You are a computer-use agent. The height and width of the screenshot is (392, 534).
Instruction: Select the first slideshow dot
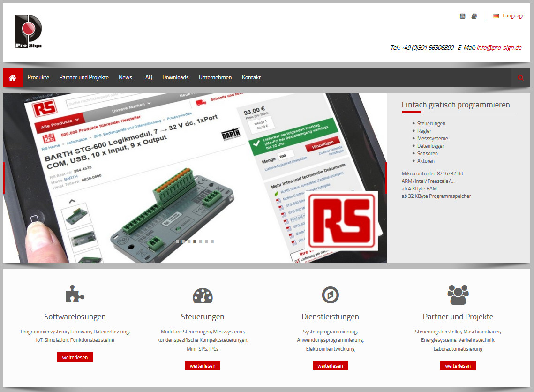pos(177,242)
